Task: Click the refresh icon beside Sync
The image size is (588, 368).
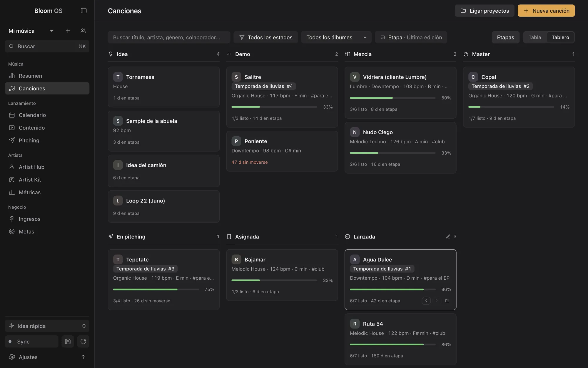Action: point(83,342)
